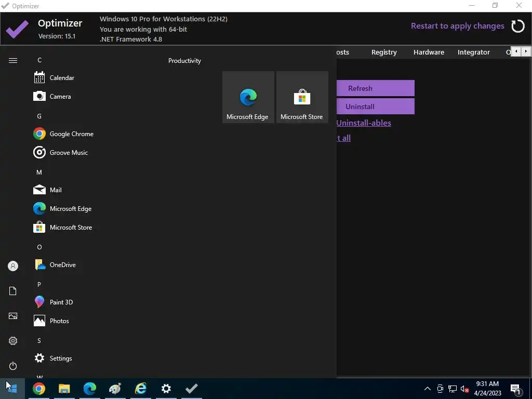This screenshot has width=532, height=399.
Task: Open Settings gear in Start sidebar
Action: click(13, 341)
